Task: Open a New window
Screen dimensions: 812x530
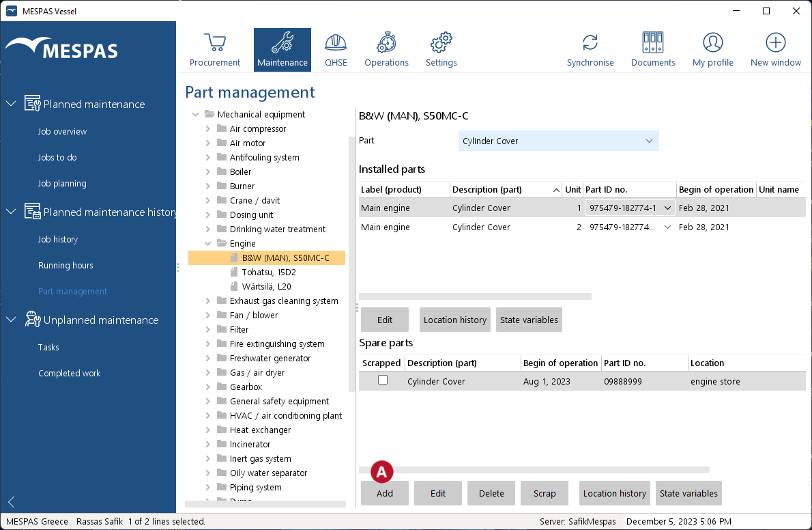Action: [x=775, y=50]
